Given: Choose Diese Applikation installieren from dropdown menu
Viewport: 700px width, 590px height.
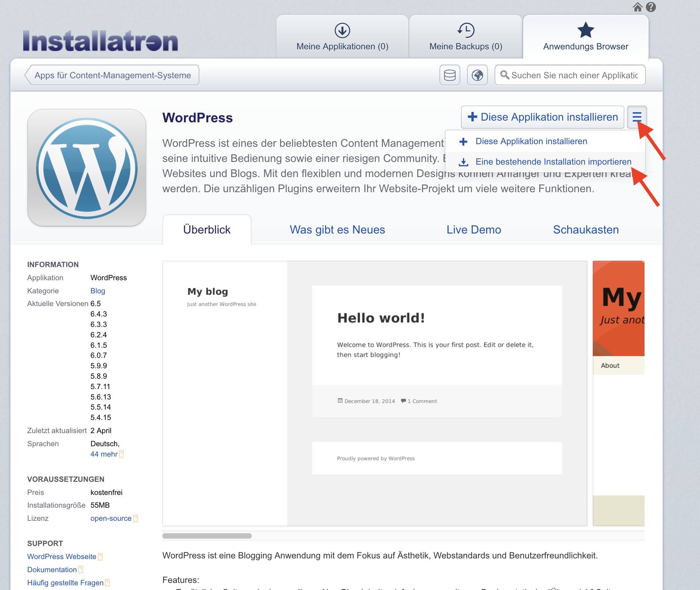Looking at the screenshot, I should tap(545, 141).
